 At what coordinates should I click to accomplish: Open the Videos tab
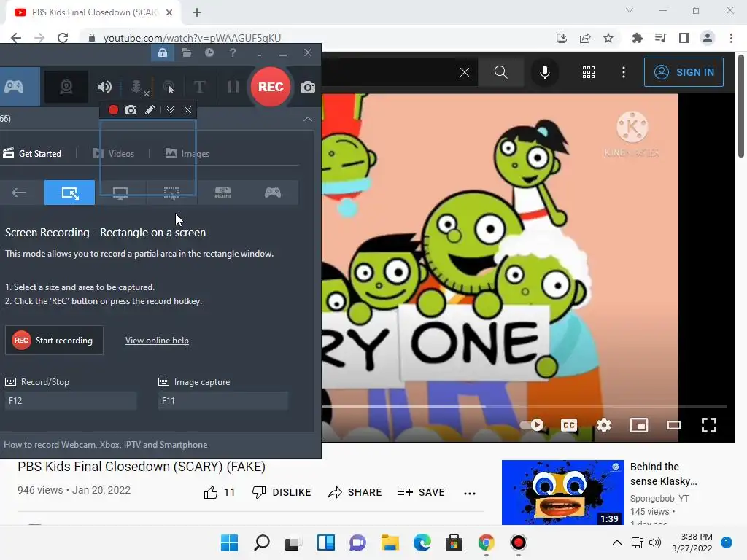pyautogui.click(x=113, y=153)
